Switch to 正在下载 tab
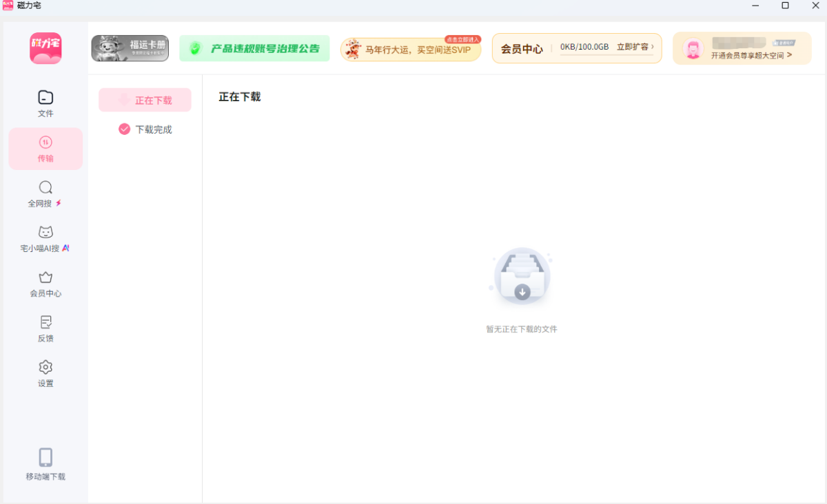This screenshot has width=827, height=504. 145,100
